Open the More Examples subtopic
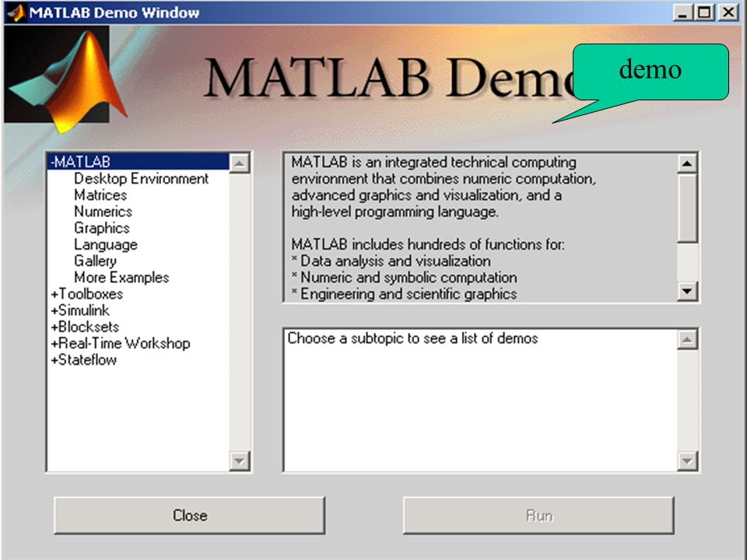 click(x=121, y=278)
